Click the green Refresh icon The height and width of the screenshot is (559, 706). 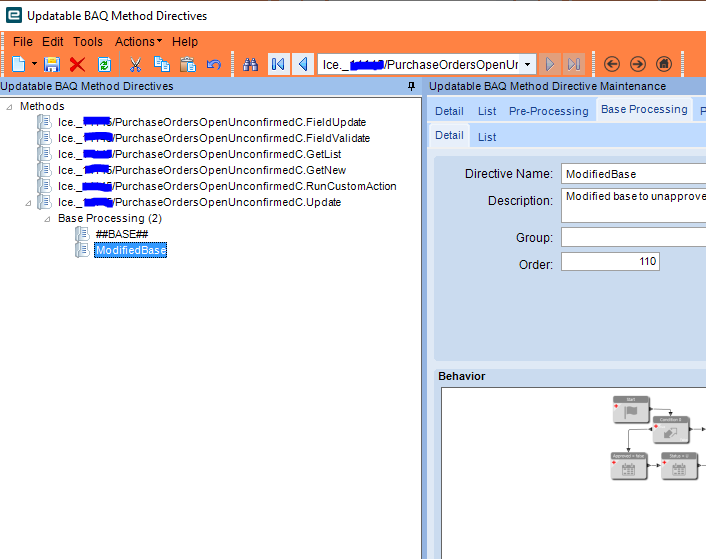[104, 64]
